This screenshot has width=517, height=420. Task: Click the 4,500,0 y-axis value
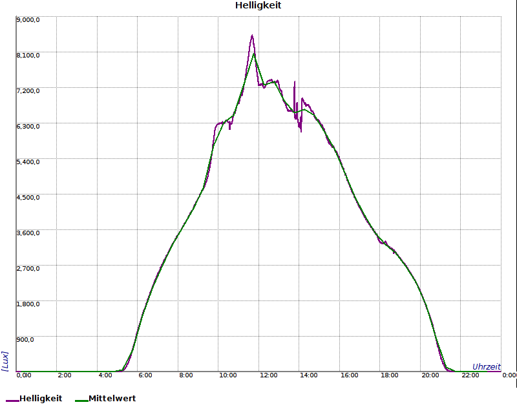(28, 198)
